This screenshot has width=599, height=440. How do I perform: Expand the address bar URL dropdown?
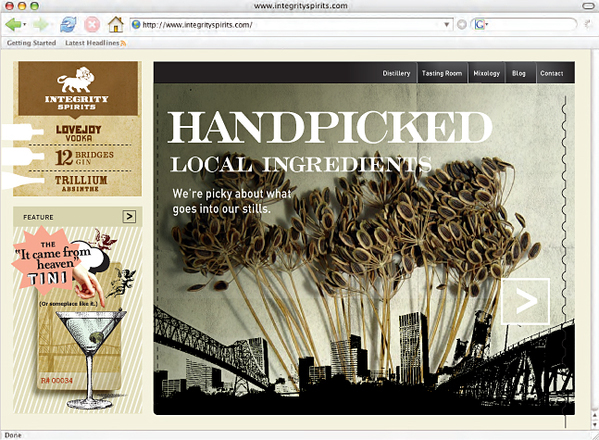(446, 25)
